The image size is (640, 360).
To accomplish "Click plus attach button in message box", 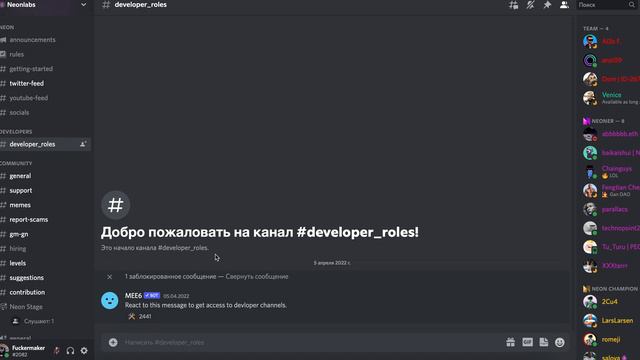I will [x=113, y=342].
